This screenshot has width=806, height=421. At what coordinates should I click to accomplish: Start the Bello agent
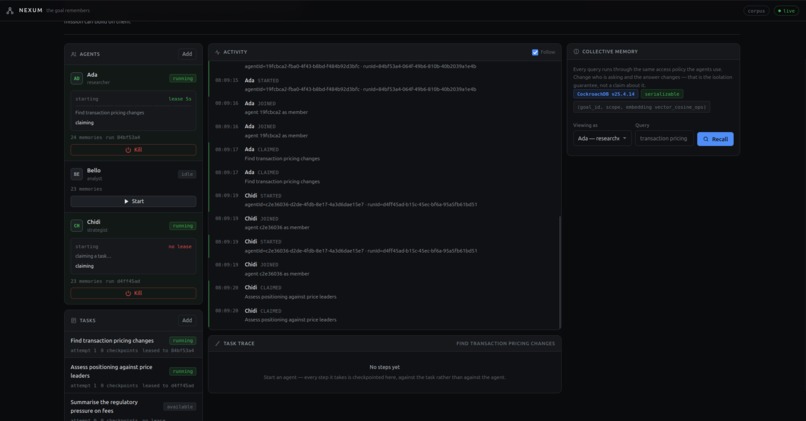point(133,201)
